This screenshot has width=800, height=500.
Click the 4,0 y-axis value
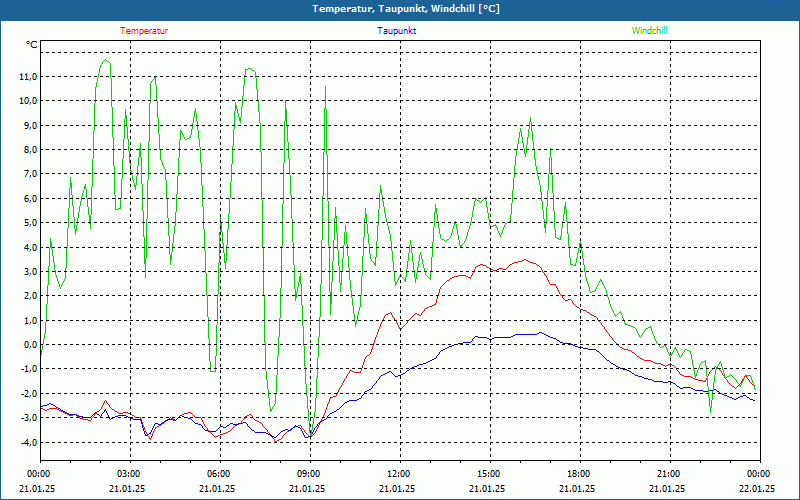30,247
